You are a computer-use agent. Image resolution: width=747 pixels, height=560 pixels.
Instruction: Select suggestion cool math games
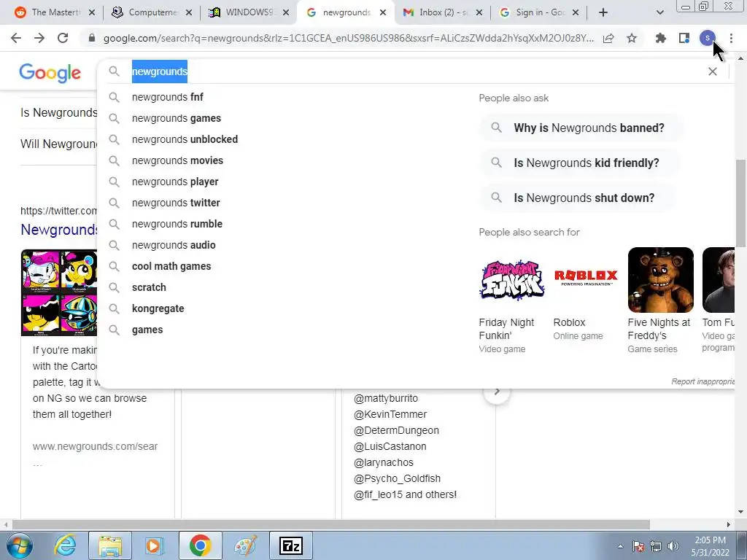tap(171, 266)
